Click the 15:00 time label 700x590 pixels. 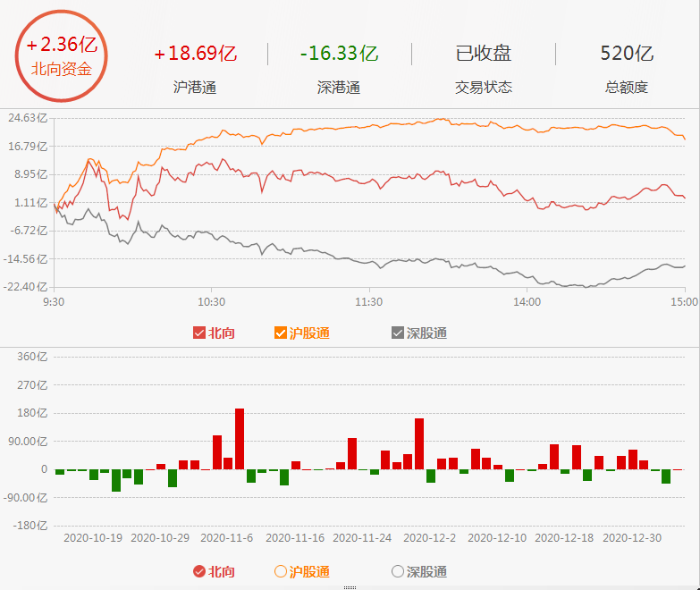click(x=685, y=302)
